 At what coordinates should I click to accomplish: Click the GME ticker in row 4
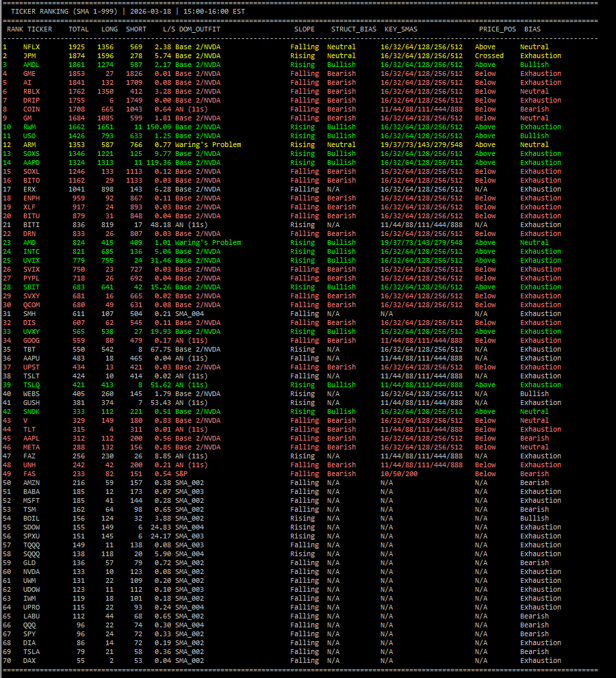pyautogui.click(x=29, y=73)
